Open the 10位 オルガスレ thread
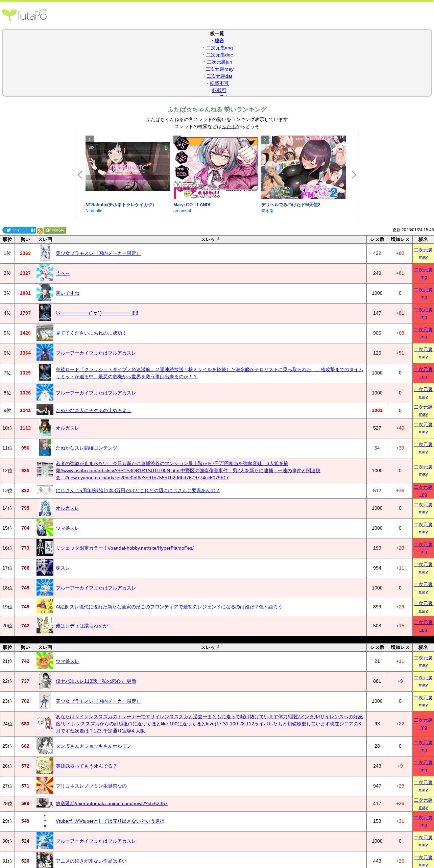 click(68, 428)
